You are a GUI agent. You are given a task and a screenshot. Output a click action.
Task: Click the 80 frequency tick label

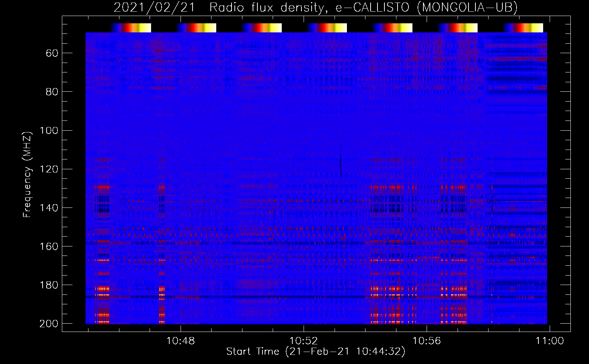click(52, 92)
